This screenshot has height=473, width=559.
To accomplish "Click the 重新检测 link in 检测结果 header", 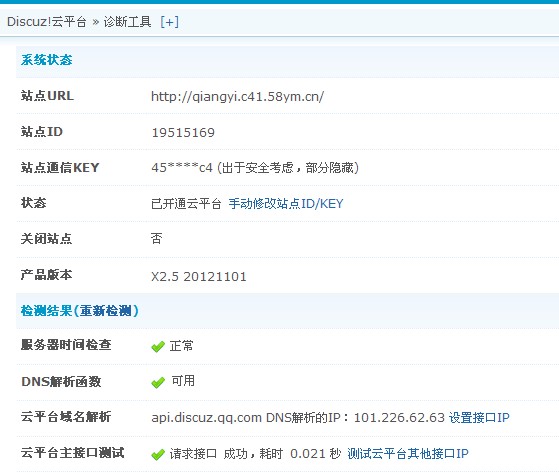I will coord(106,311).
